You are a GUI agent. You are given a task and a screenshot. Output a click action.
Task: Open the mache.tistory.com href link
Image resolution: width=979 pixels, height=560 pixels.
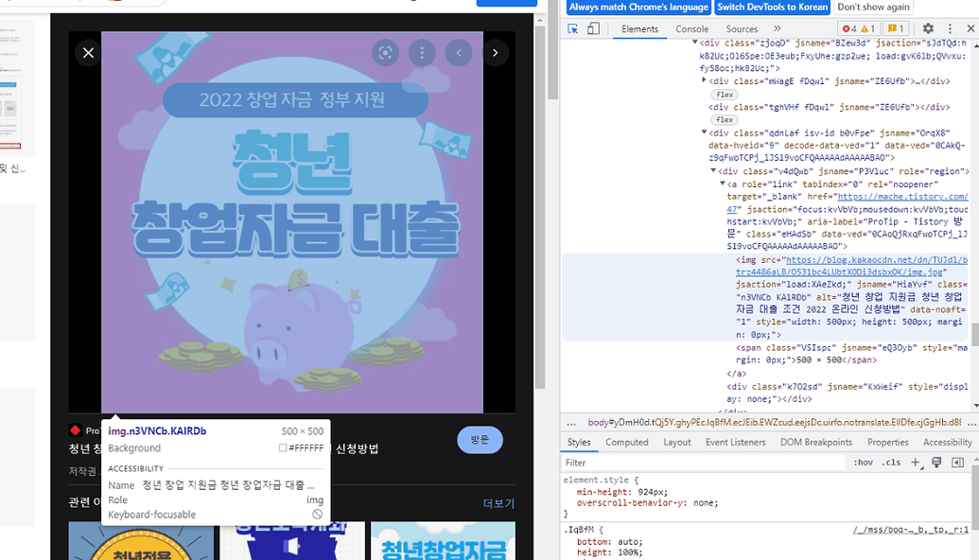pos(902,197)
